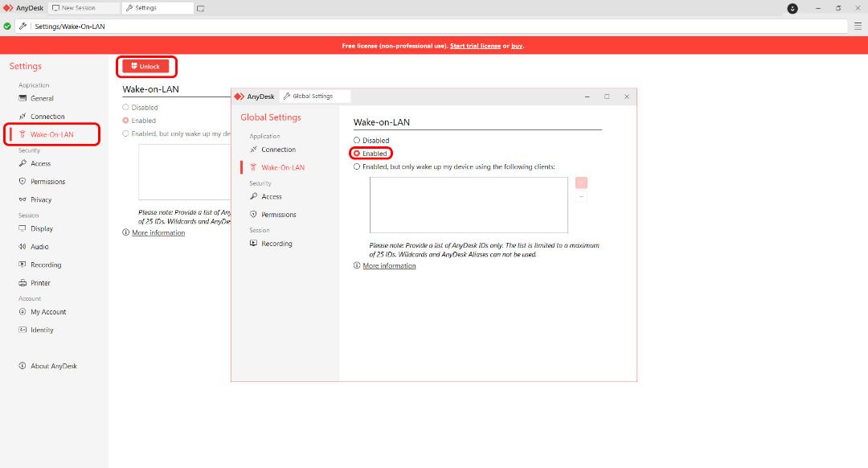Click the green connection status icon
868x468 pixels.
(x=7, y=26)
